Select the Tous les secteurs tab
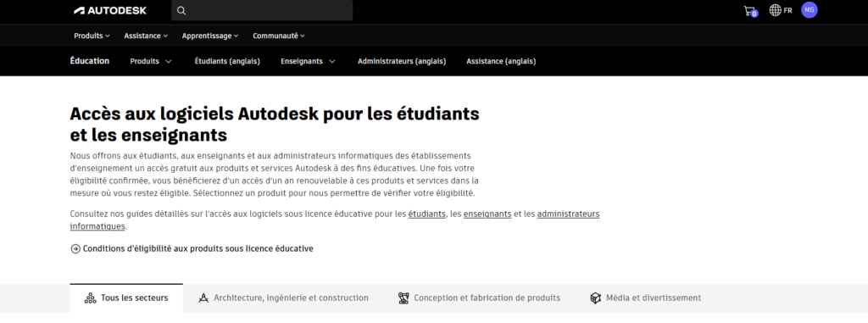The image size is (868, 323). (126, 298)
